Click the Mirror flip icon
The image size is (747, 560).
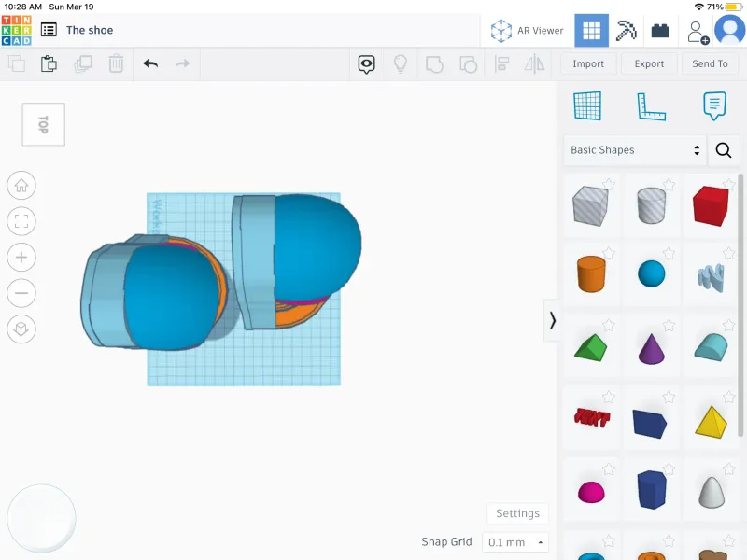coord(534,63)
